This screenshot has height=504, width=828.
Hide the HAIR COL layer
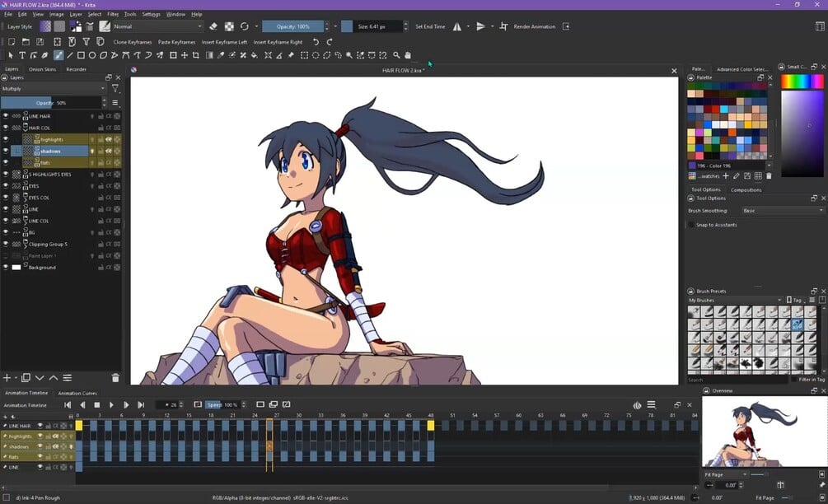point(6,128)
